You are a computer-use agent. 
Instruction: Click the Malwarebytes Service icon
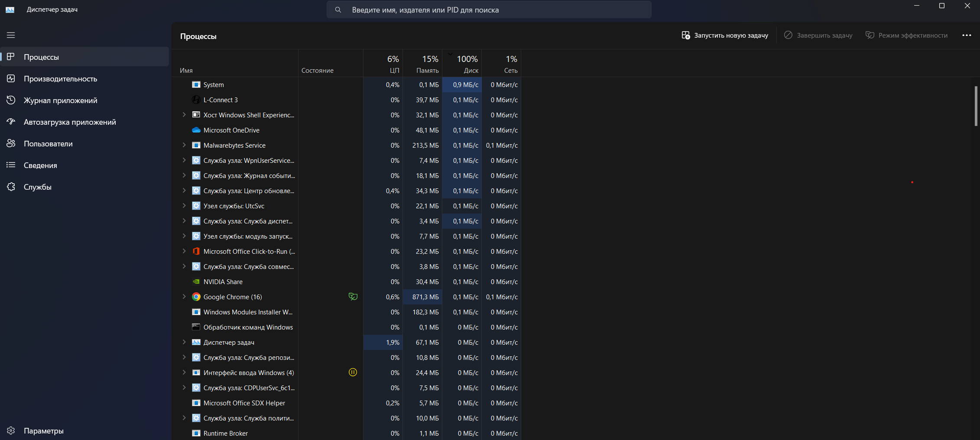pyautogui.click(x=196, y=145)
